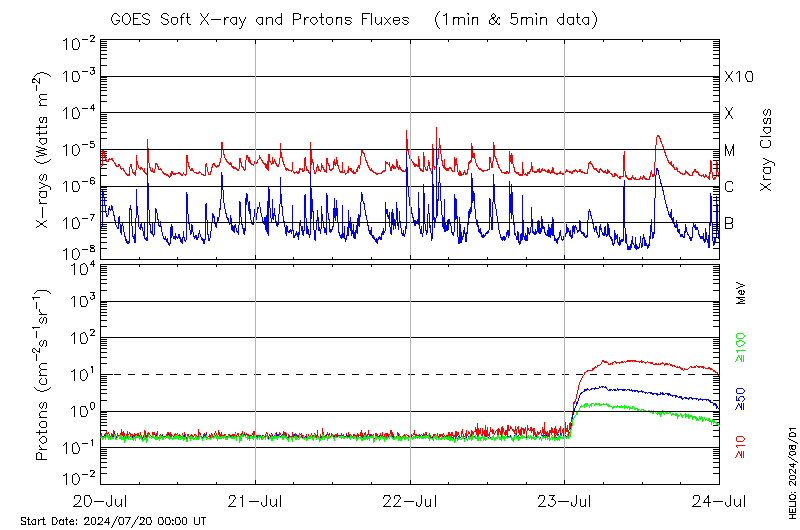
Task: Click the "Xray Class" vertical label
Action: (767, 150)
